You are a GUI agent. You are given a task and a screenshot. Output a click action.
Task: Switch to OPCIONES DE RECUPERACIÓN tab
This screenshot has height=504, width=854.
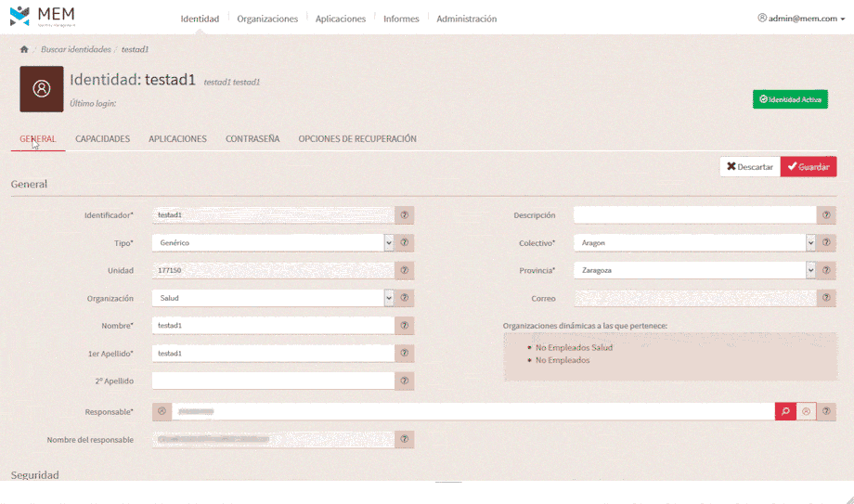pos(357,139)
